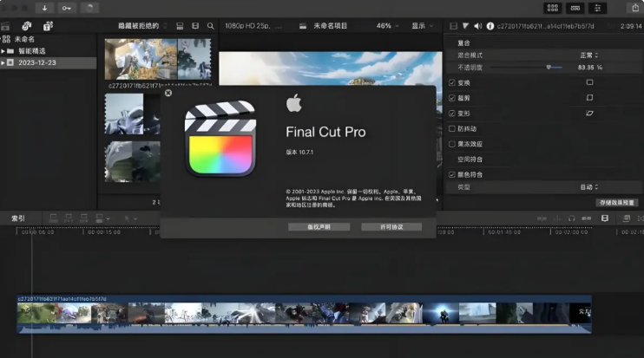Open the info inspector icon
644x358 pixels.
490,26
